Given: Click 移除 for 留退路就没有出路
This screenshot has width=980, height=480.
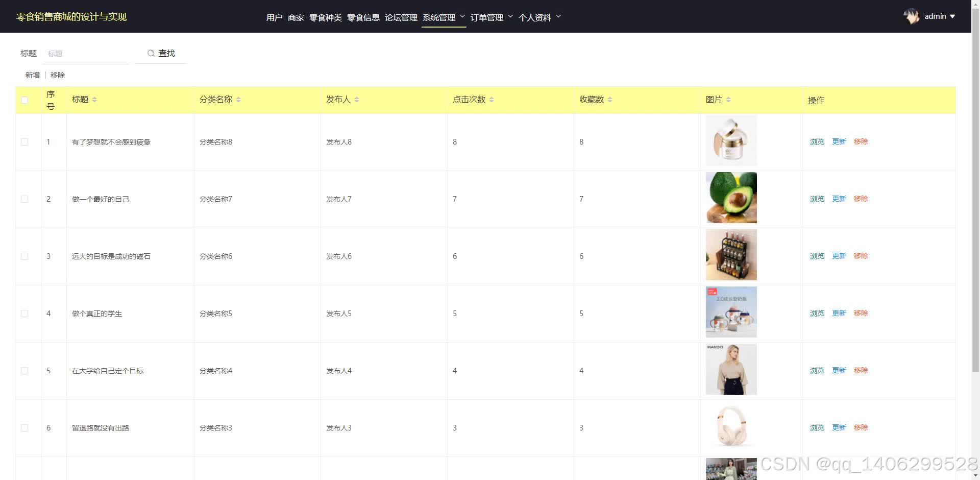Looking at the screenshot, I should (x=861, y=427).
